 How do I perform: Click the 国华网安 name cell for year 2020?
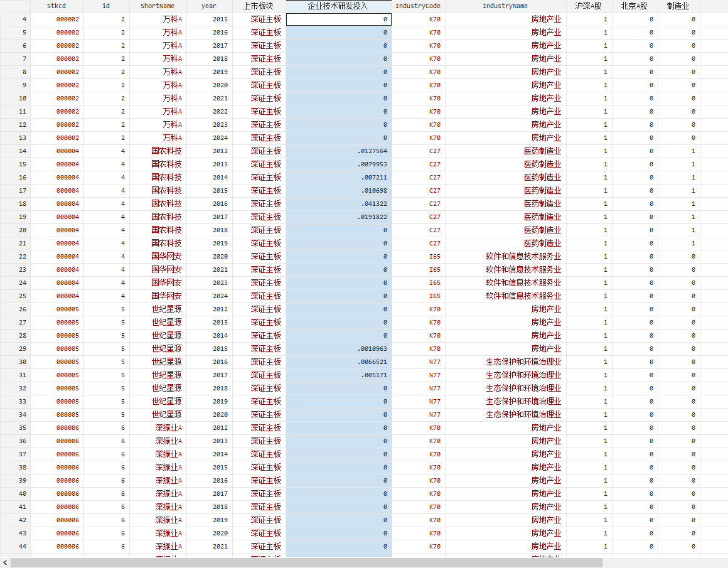(x=166, y=257)
